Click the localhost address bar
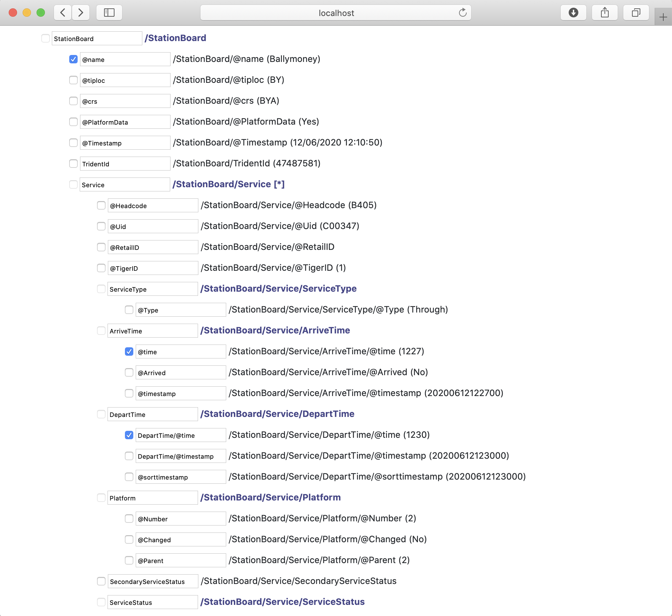Viewport: 672px width, 616px height. tap(335, 13)
